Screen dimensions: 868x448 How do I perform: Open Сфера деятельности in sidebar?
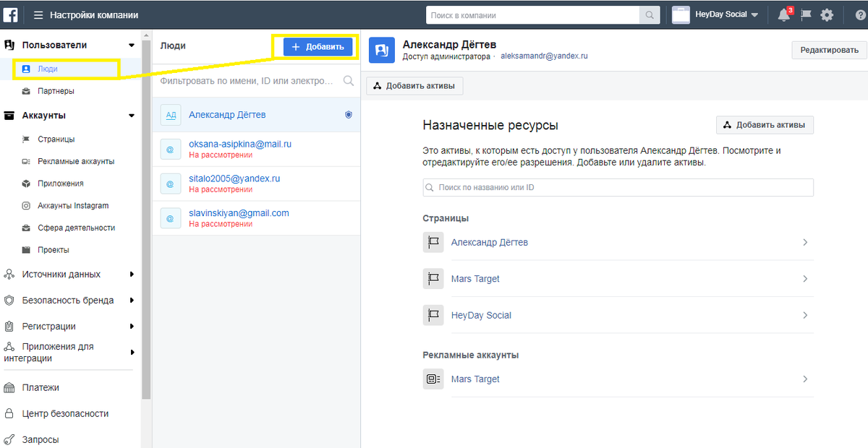coord(77,228)
